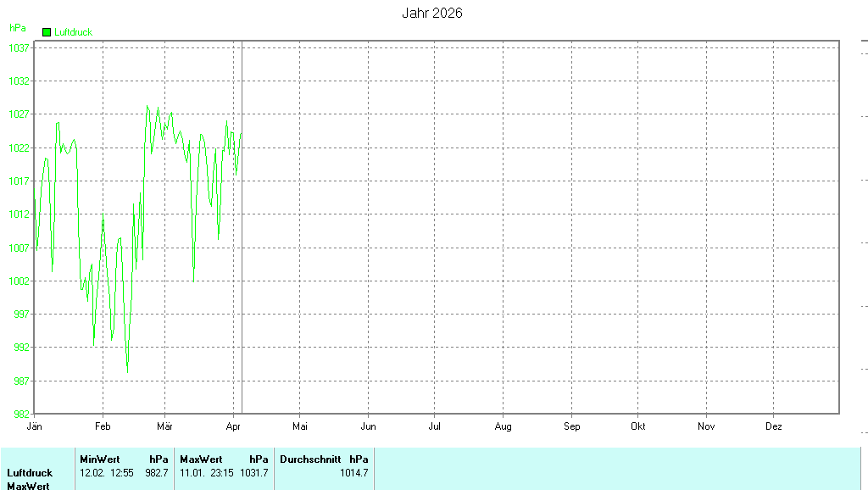The width and height of the screenshot is (868, 490).
Task: Click the Mai label on the x-axis
Action: (300, 426)
